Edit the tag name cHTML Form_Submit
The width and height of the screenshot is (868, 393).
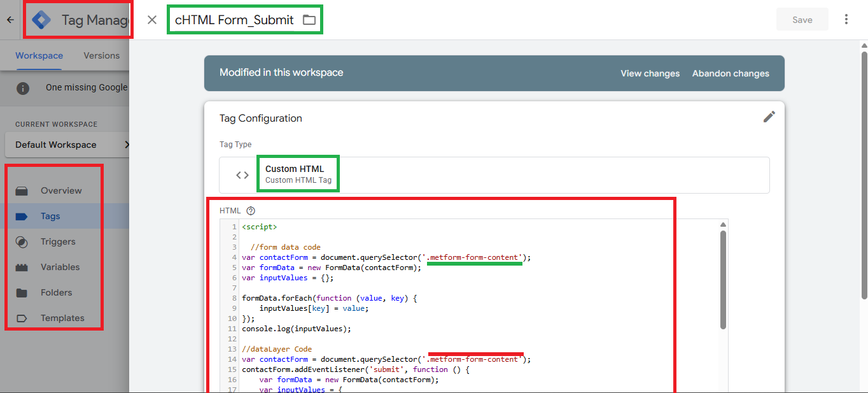pyautogui.click(x=234, y=20)
